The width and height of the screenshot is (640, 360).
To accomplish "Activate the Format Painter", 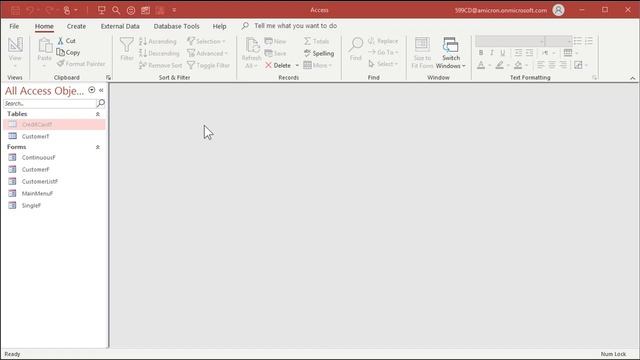I will click(x=81, y=64).
